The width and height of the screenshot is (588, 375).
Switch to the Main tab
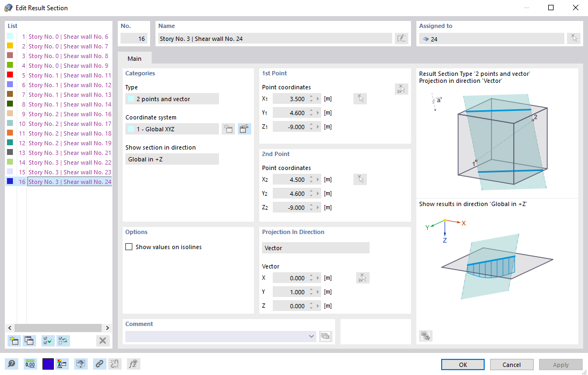134,58
